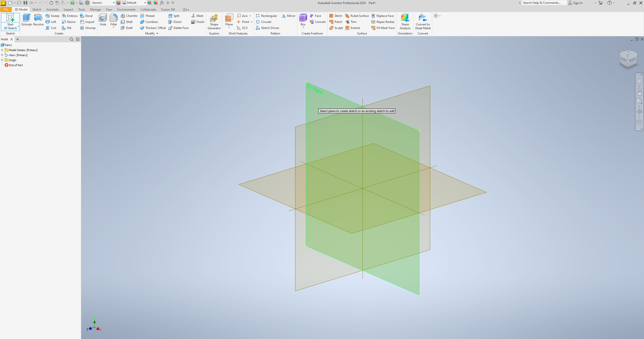Open the File menu
644x339 pixels.
(6, 9)
